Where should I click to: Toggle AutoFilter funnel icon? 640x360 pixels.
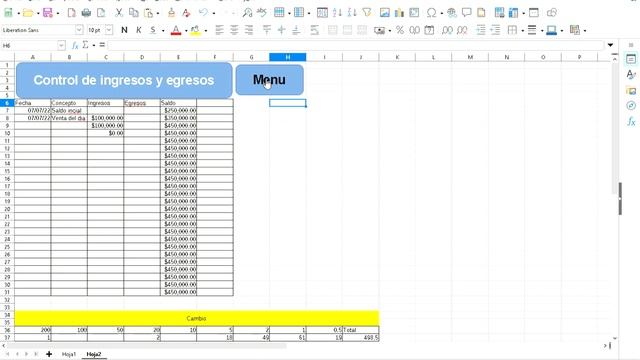tap(367, 13)
